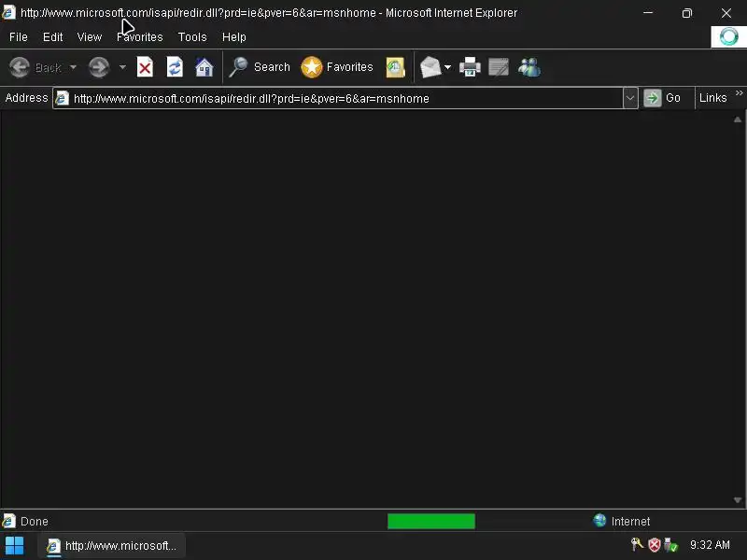Click the Internet Explorer throbber logo
The image size is (747, 560).
point(728,36)
